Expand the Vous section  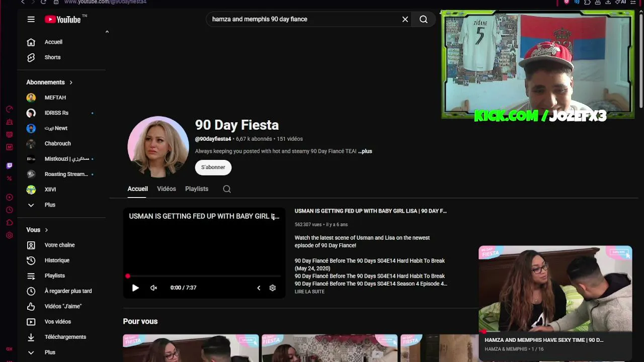pos(37,230)
